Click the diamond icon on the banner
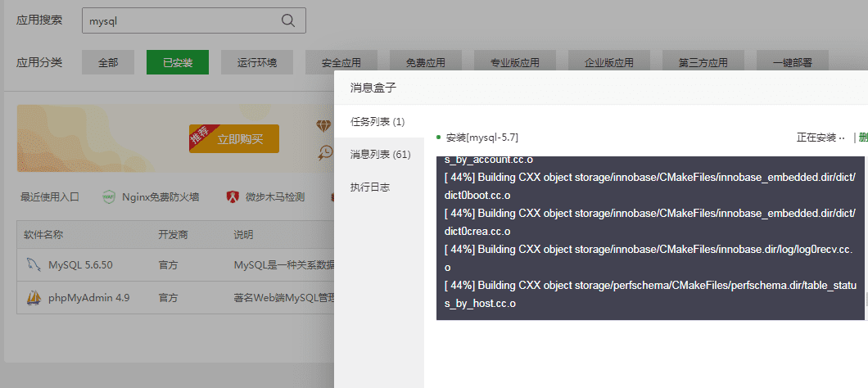This screenshot has height=388, width=868. click(x=325, y=125)
